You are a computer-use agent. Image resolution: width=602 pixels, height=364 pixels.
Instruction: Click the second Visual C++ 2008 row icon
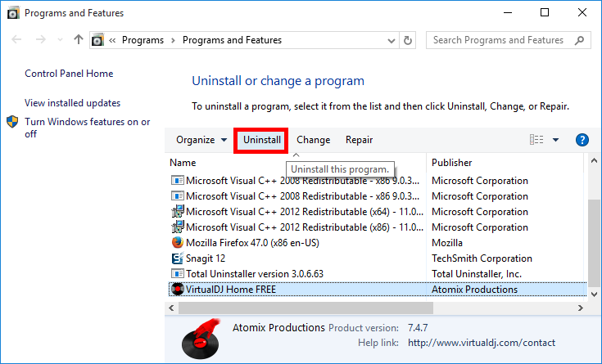pos(177,196)
